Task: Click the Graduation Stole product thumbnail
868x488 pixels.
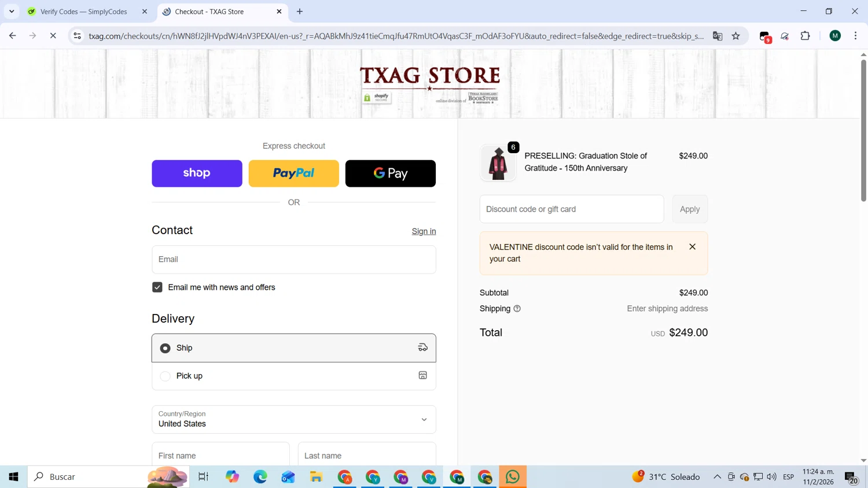Action: pyautogui.click(x=498, y=163)
